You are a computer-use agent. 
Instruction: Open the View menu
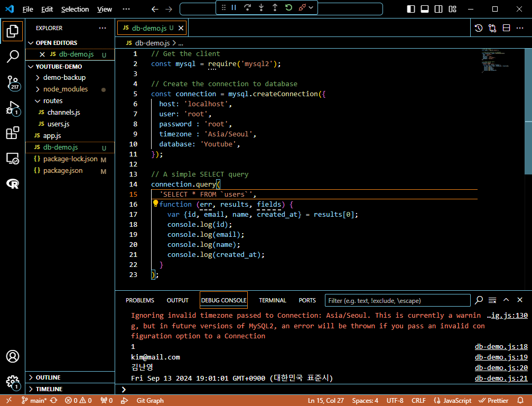(105, 9)
